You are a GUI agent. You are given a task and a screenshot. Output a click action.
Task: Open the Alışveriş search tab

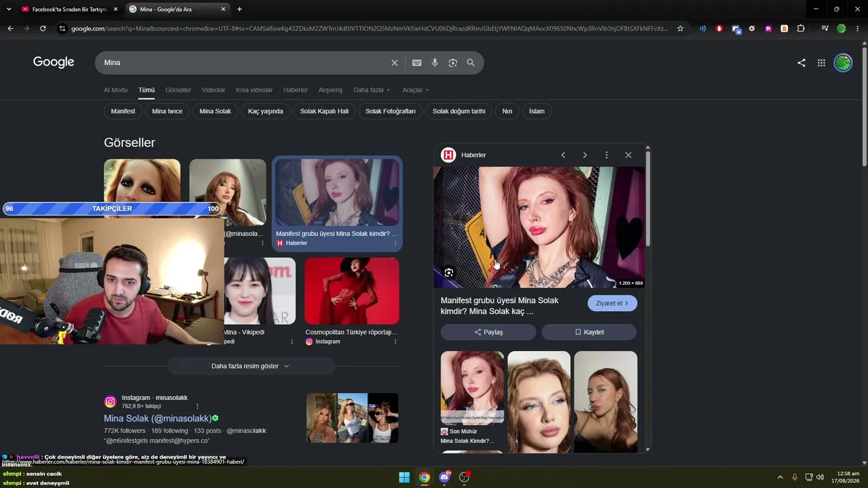coord(331,90)
